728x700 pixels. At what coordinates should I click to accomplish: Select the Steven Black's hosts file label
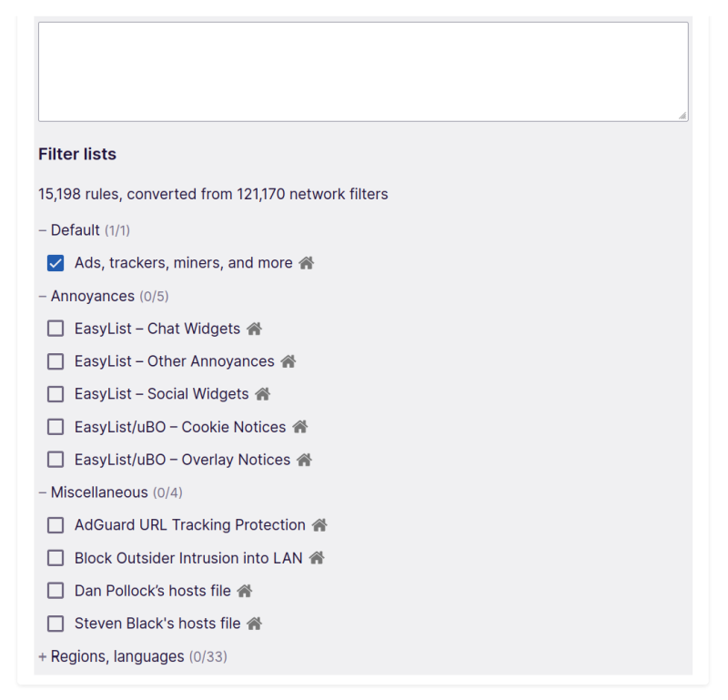[155, 623]
